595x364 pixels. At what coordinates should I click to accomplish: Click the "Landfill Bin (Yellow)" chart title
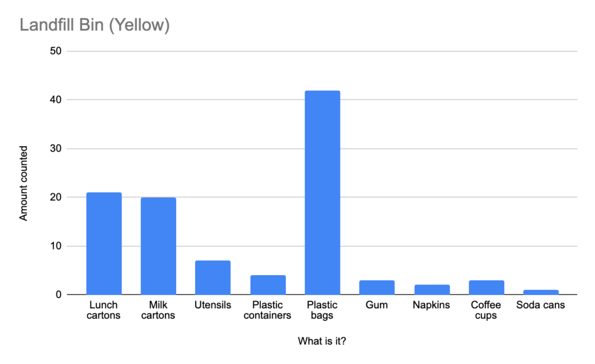coord(95,26)
